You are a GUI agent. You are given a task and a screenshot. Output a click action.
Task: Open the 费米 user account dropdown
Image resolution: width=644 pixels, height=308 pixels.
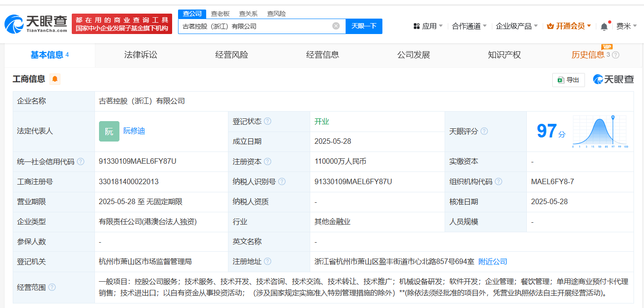pyautogui.click(x=626, y=26)
